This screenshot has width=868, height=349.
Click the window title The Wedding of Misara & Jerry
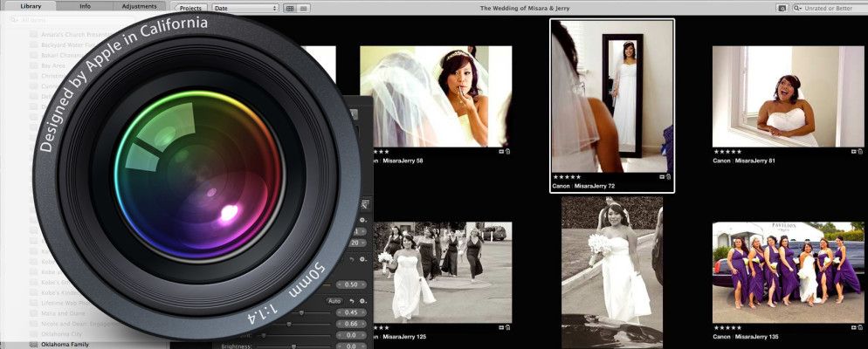[x=525, y=9]
